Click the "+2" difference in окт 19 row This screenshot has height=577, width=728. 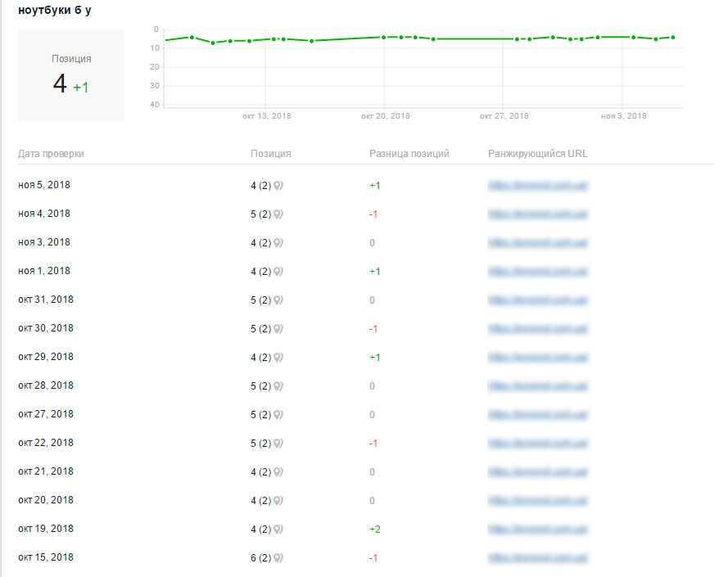[x=375, y=530]
